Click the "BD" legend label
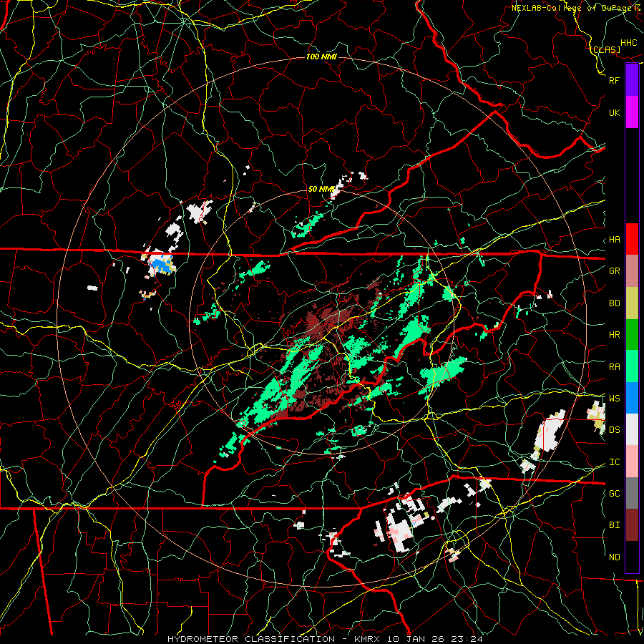 [614, 303]
